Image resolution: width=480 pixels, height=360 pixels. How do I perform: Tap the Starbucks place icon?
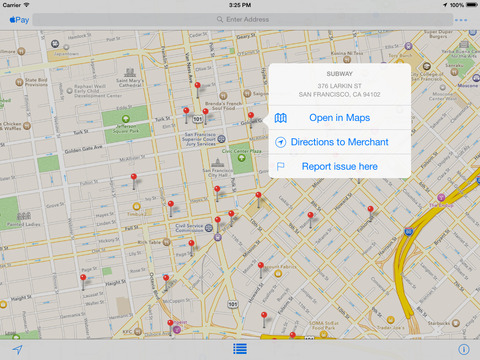pos(456,323)
